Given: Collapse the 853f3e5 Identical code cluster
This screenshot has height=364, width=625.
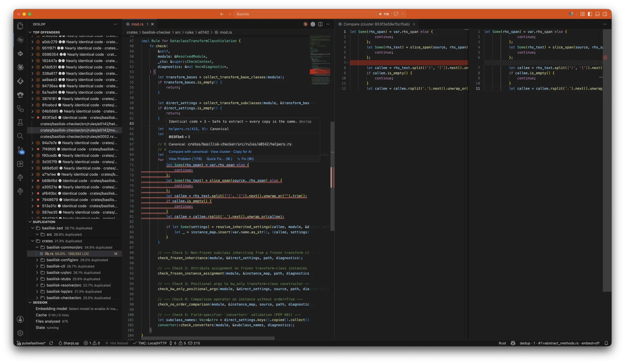Looking at the screenshot, I should [x=32, y=117].
